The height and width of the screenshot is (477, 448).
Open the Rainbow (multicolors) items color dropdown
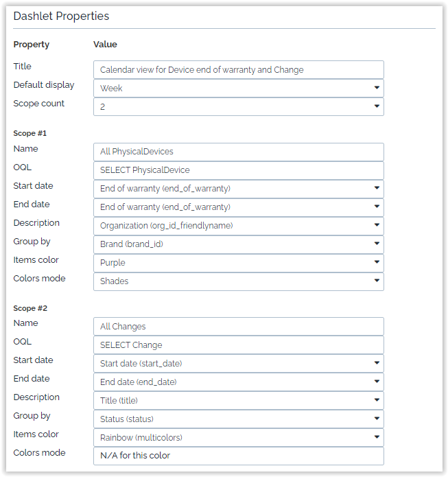click(238, 437)
